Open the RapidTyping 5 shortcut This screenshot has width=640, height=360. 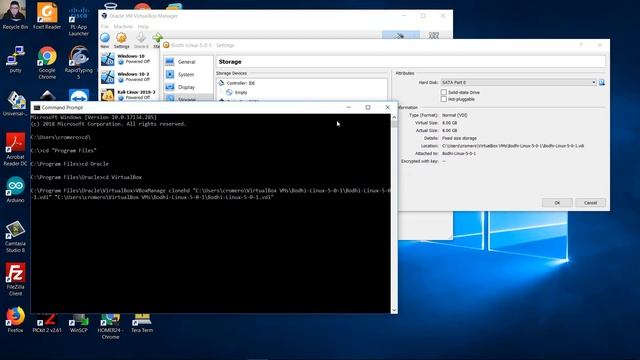[78, 62]
